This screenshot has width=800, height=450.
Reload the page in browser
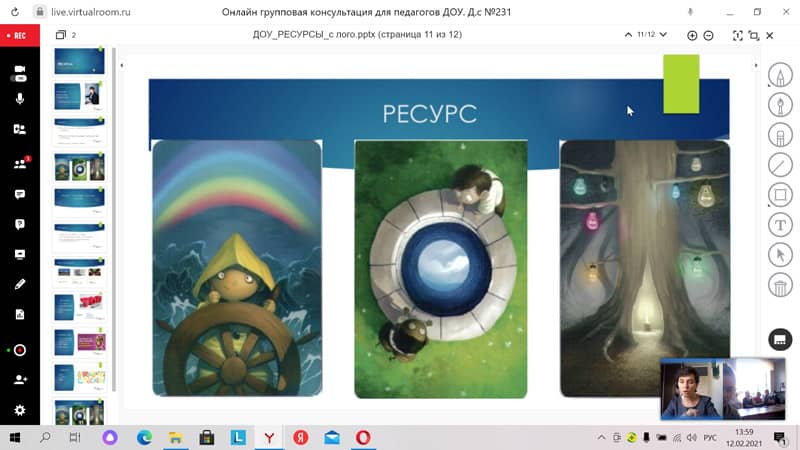coord(15,12)
